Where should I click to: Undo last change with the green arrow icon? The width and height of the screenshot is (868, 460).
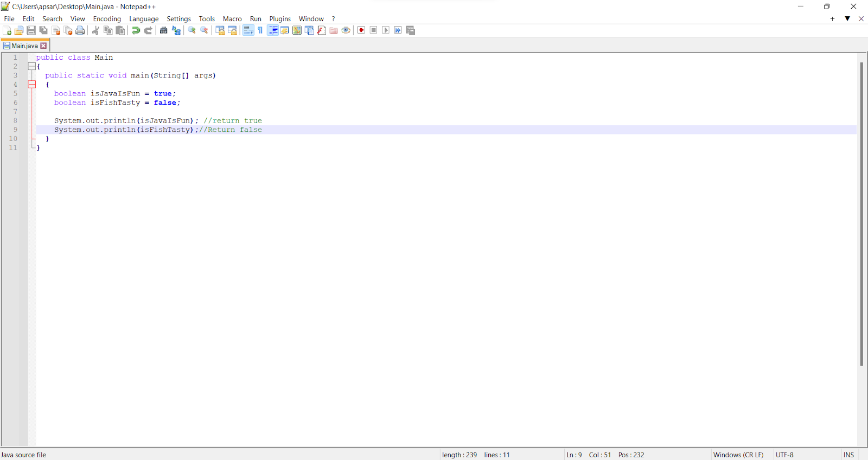(x=136, y=30)
